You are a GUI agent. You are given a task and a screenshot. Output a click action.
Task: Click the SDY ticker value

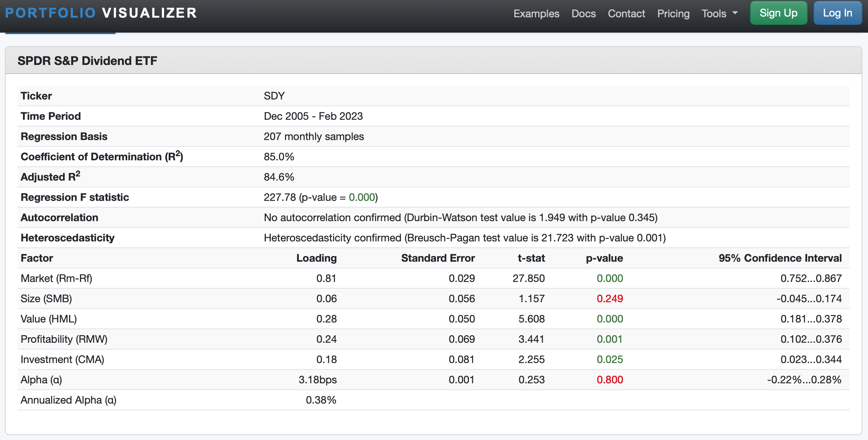[274, 96]
